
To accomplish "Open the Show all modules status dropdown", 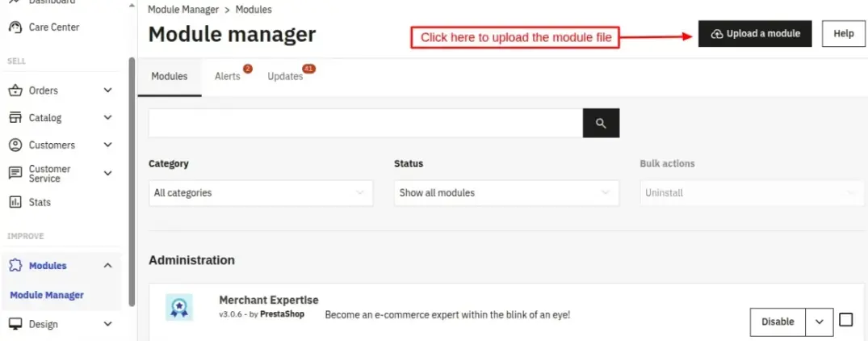I will click(x=506, y=193).
